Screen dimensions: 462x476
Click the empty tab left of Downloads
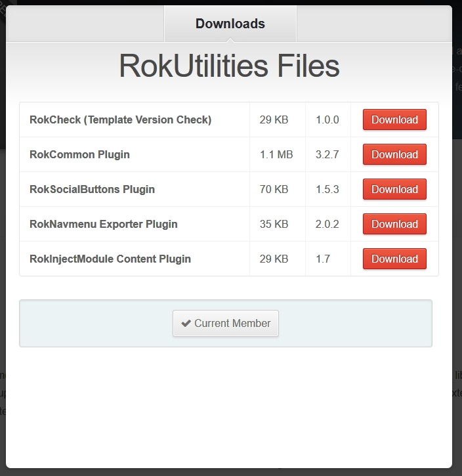click(85, 24)
